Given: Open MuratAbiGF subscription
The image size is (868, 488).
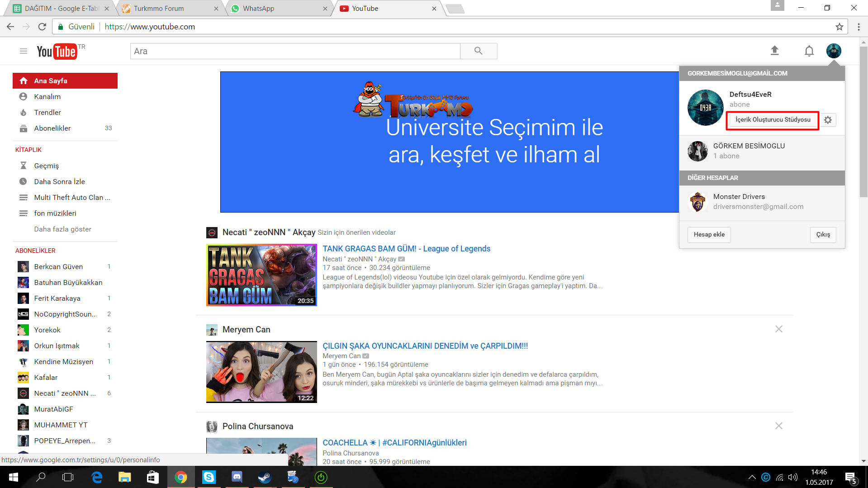Looking at the screenshot, I should (65, 409).
